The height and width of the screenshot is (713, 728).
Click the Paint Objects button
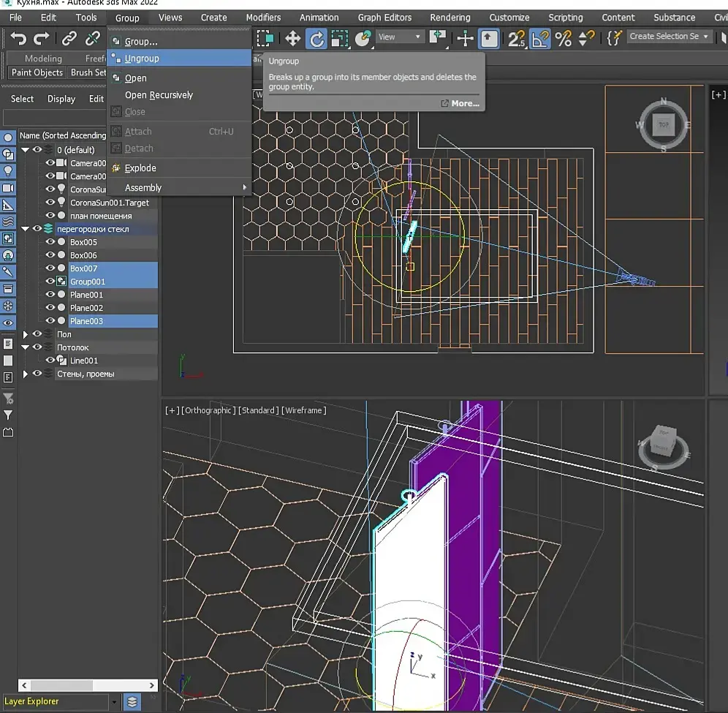tap(37, 72)
